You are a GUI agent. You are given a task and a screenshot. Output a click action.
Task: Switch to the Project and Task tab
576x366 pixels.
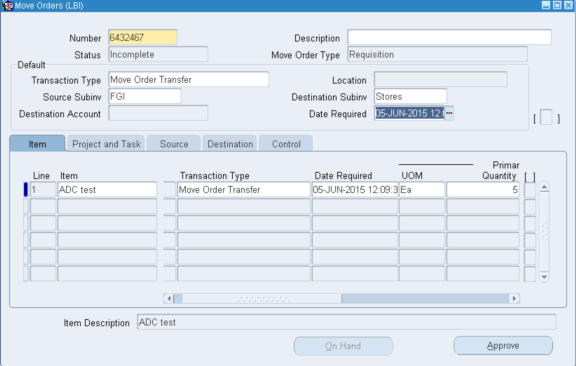click(106, 144)
